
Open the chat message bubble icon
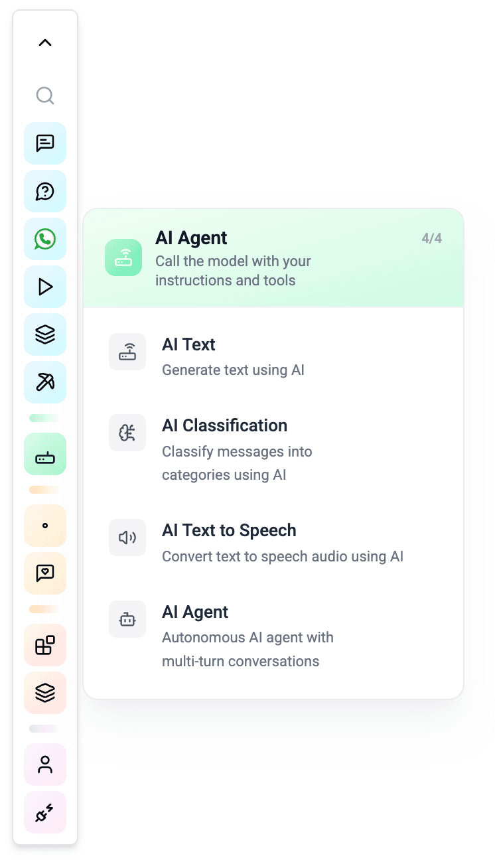[45, 143]
